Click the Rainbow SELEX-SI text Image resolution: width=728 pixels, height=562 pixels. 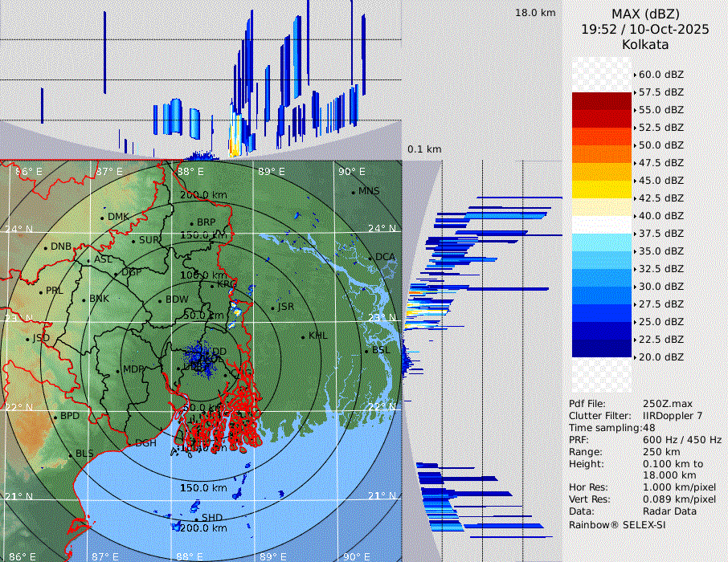617,524
